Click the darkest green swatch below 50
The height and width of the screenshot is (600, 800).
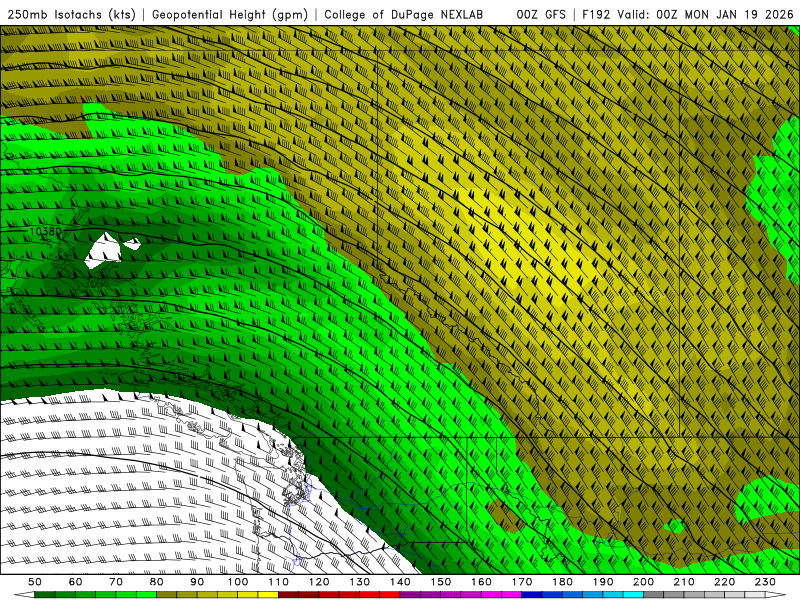click(45, 595)
